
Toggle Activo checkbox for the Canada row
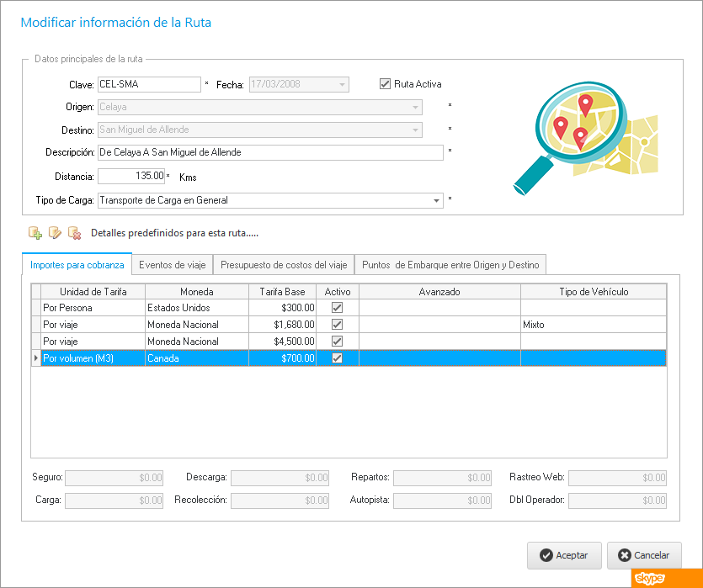(x=338, y=358)
